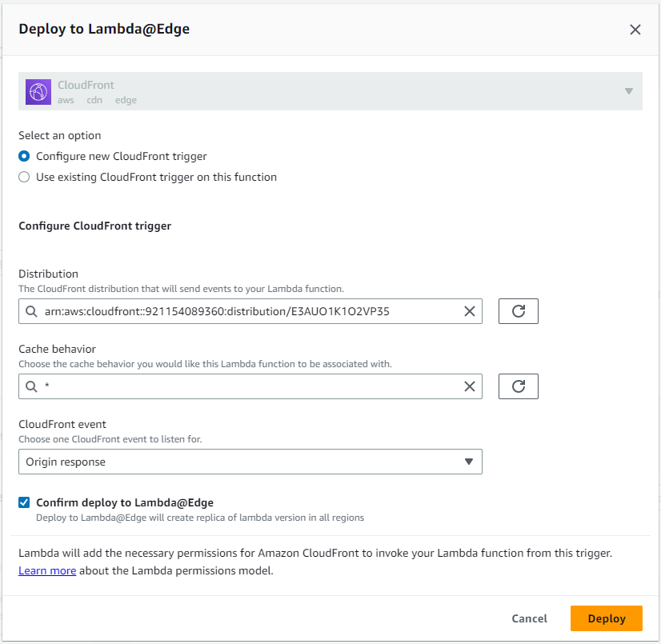Select Use existing CloudFront trigger option
661x644 pixels.
point(25,177)
